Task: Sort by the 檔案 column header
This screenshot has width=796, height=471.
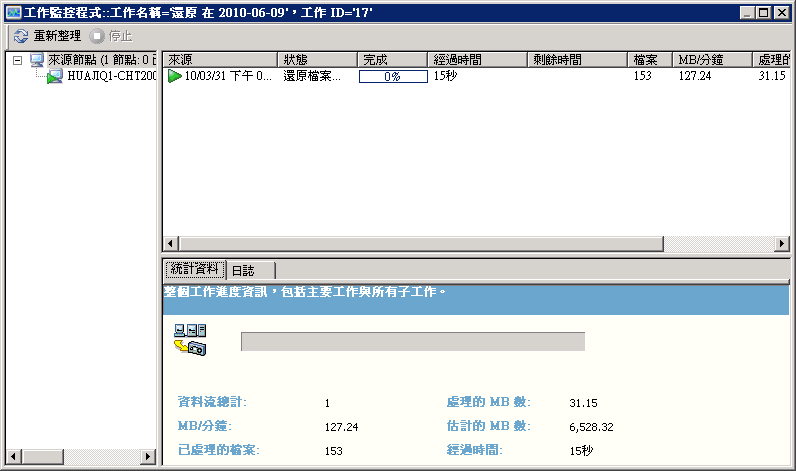Action: pyautogui.click(x=650, y=60)
